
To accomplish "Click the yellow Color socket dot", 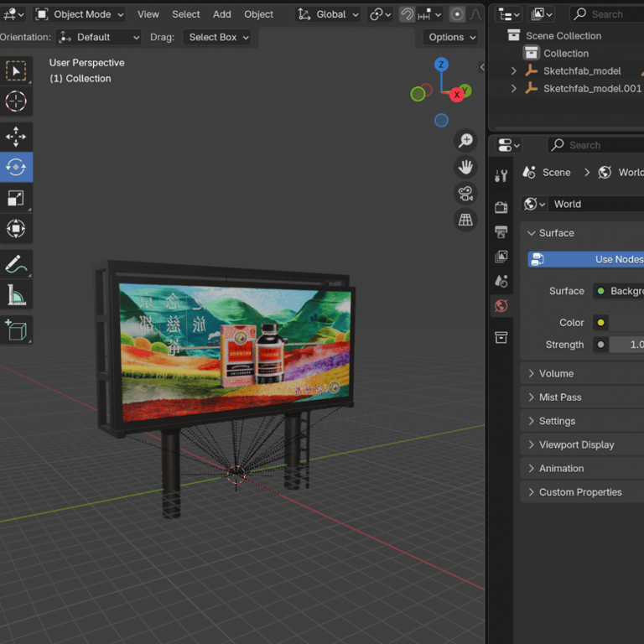I will tap(600, 323).
